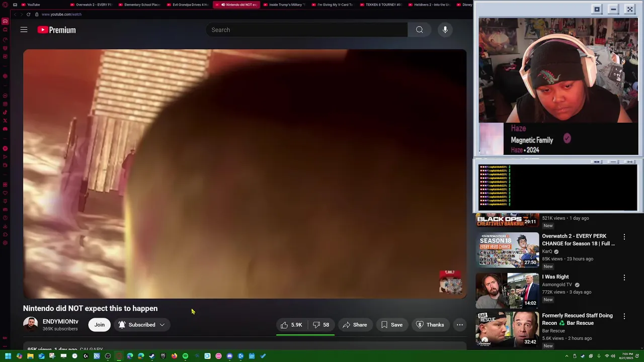
Task: Go to YouTube Premium home logo
Action: pyautogui.click(x=56, y=30)
